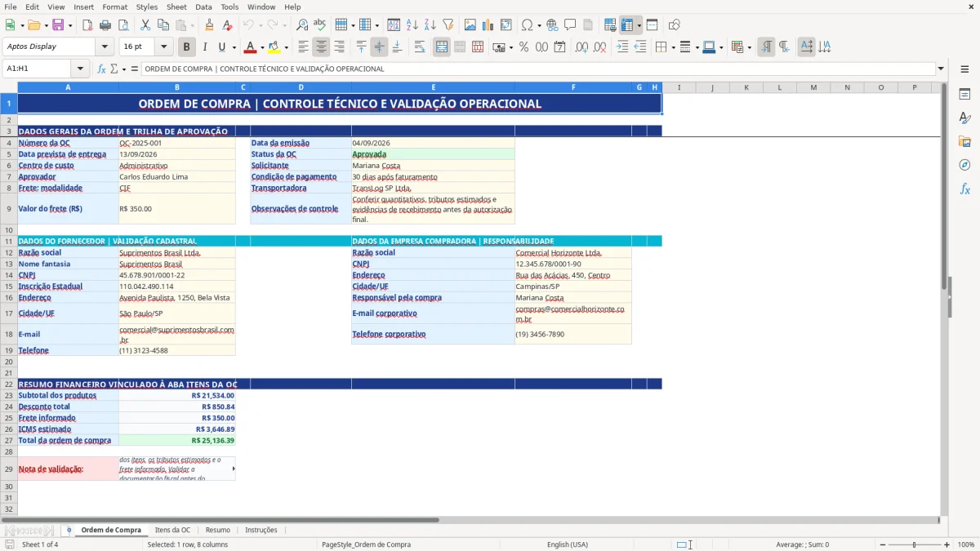Expand the Freeze Rows and Columns dropdown
This screenshot has height=551, width=980.
tap(639, 25)
